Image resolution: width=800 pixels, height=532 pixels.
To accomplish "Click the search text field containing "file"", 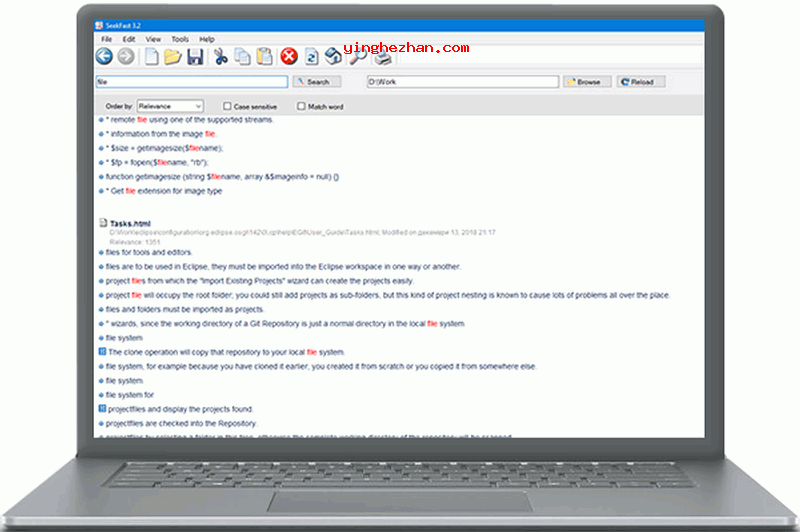I will click(191, 82).
